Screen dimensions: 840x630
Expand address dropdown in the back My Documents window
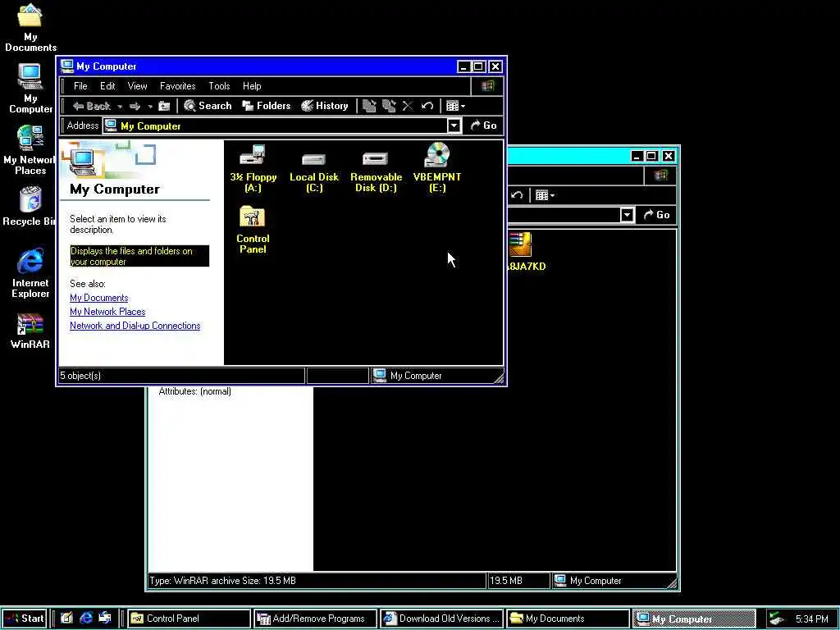[627, 215]
